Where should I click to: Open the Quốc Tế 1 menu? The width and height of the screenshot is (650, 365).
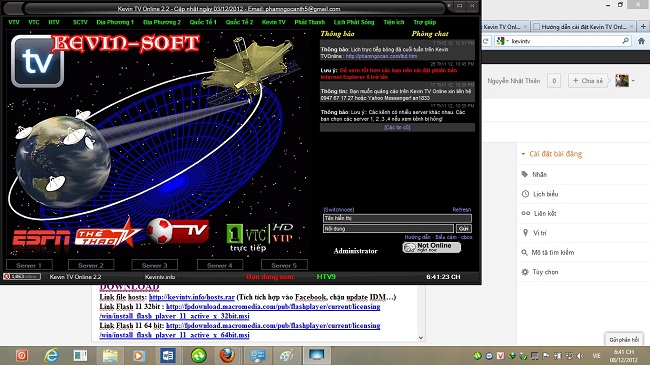tap(203, 22)
